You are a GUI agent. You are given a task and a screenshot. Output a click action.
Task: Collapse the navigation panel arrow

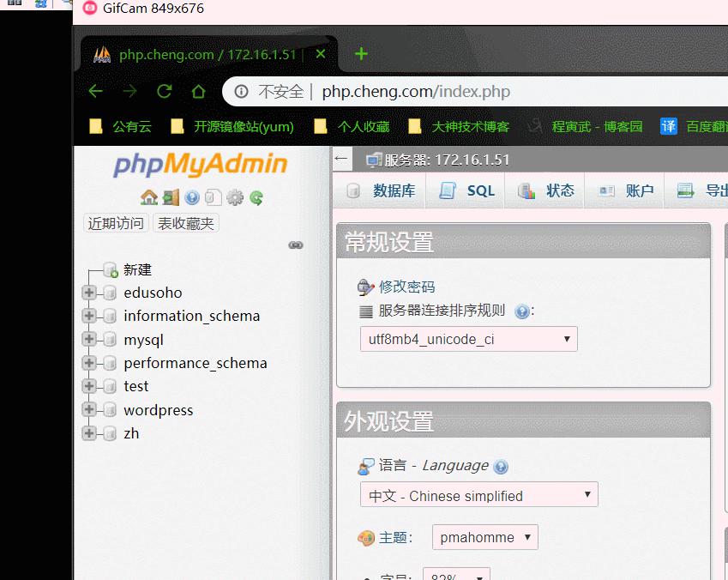click(341, 159)
